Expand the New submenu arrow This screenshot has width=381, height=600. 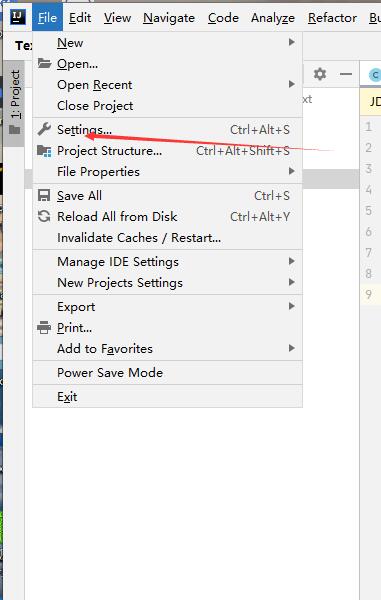pyautogui.click(x=292, y=42)
